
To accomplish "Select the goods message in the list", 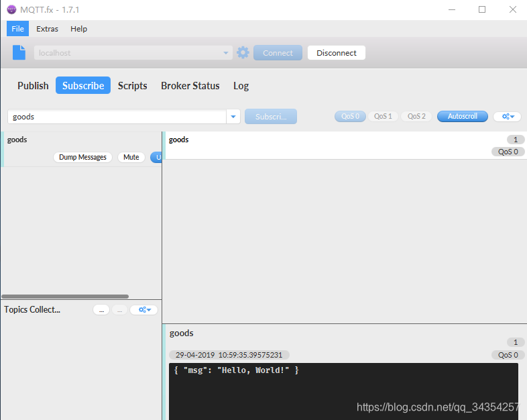I will 345,146.
